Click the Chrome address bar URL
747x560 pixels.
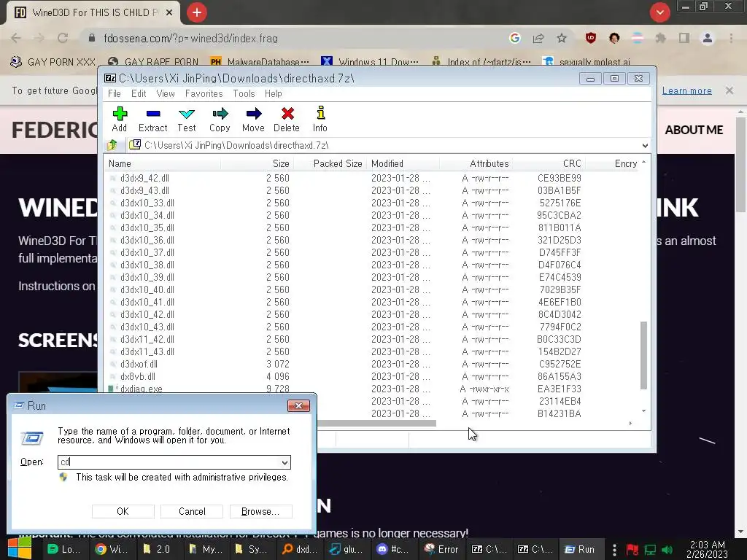(x=190, y=38)
